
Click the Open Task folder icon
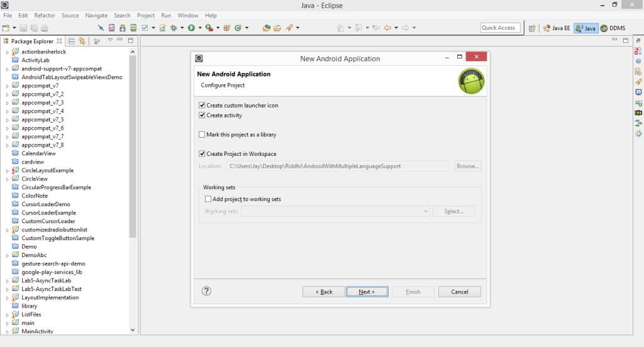pos(277,28)
